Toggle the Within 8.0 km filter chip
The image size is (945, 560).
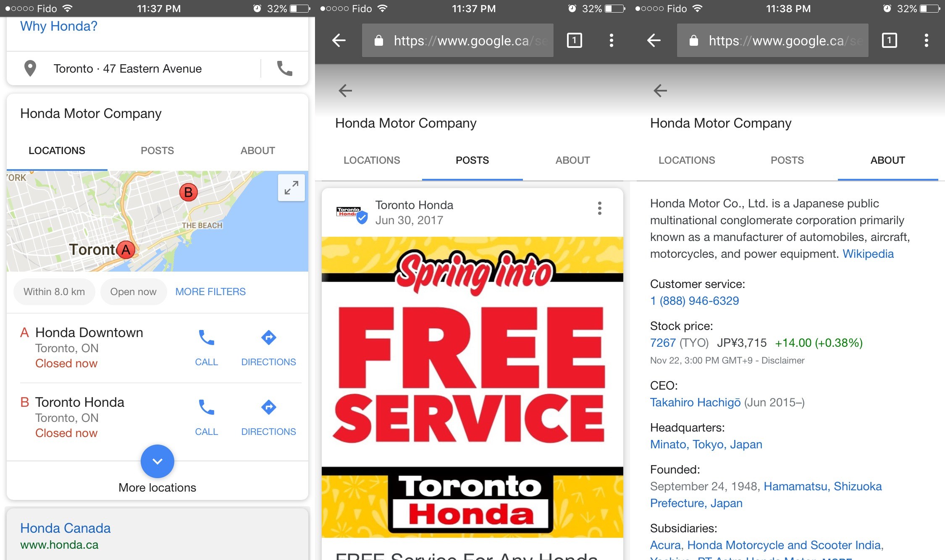(x=54, y=292)
